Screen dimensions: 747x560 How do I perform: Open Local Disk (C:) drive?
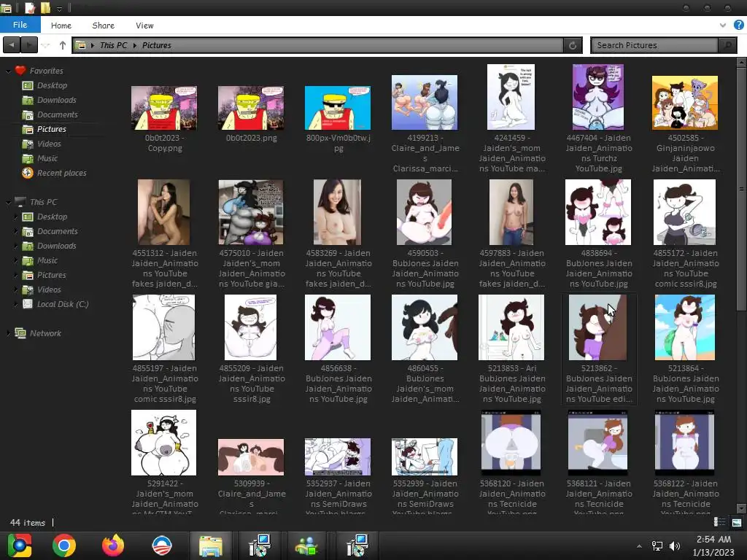click(63, 304)
